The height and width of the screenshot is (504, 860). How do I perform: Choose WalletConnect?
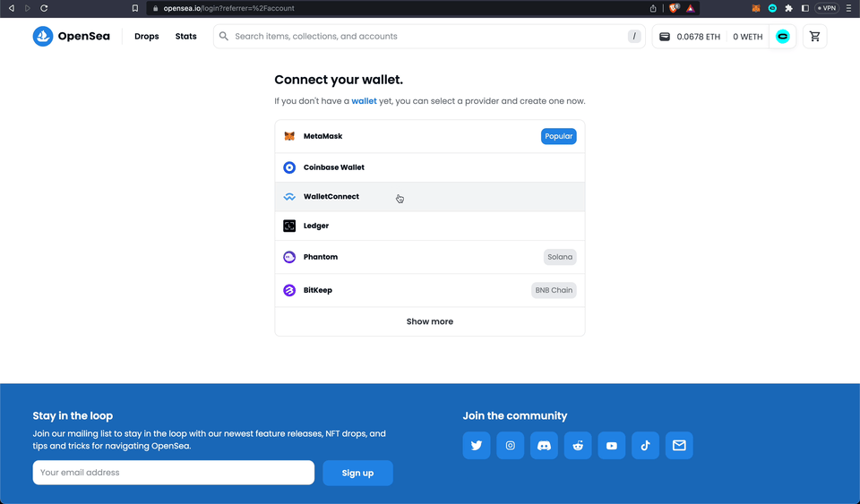coord(430,197)
